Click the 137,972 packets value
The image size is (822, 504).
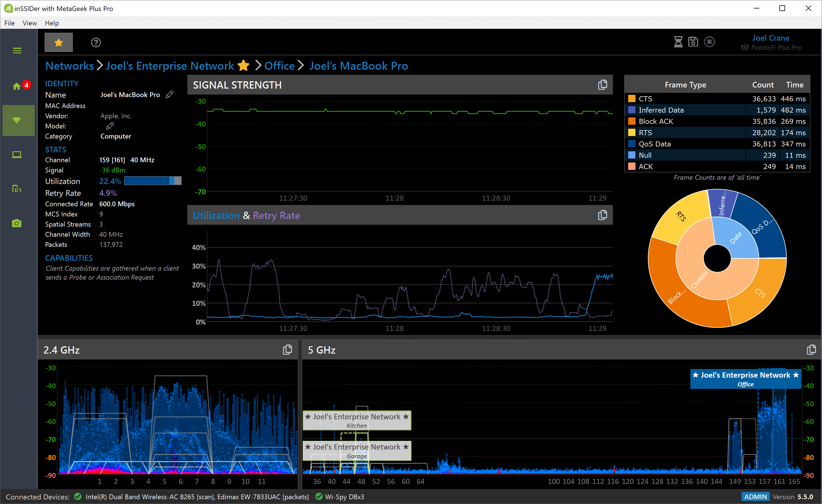111,244
